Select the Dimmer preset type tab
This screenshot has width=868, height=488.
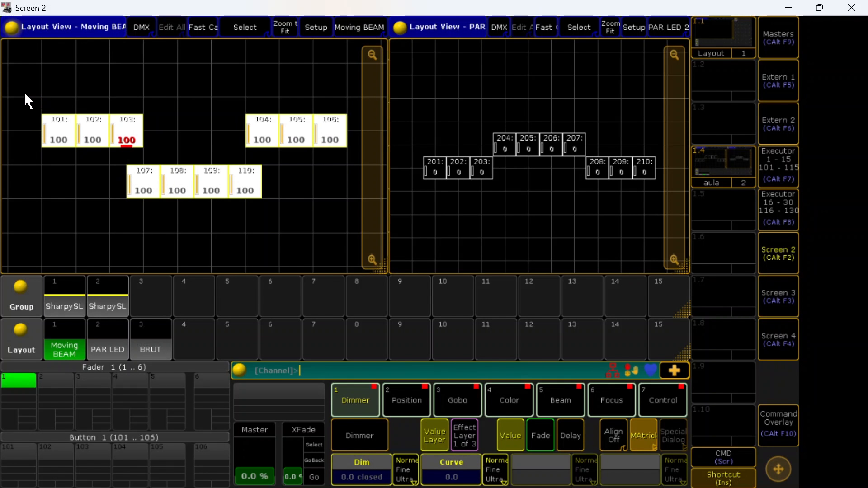355,400
